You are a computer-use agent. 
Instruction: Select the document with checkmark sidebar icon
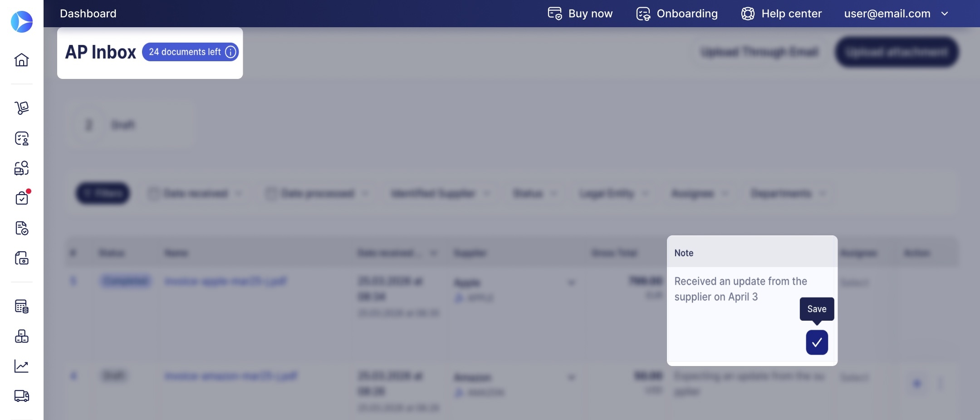coord(22,228)
